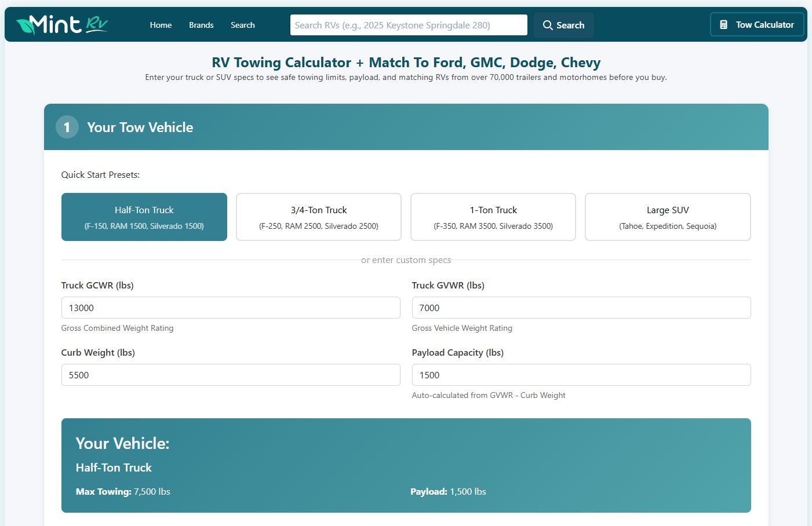Click the calculator icon on Tow Calculator button

(x=723, y=24)
